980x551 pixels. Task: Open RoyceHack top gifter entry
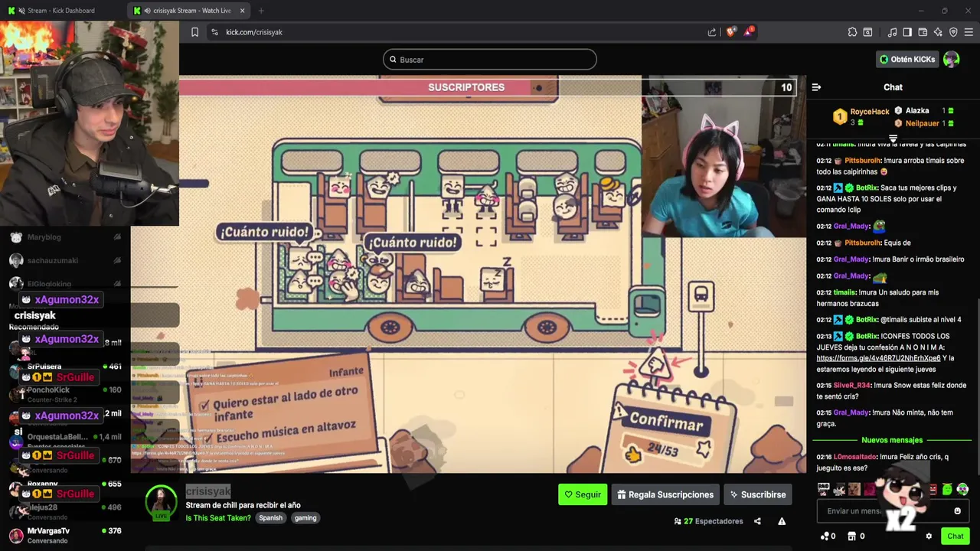tap(861, 116)
